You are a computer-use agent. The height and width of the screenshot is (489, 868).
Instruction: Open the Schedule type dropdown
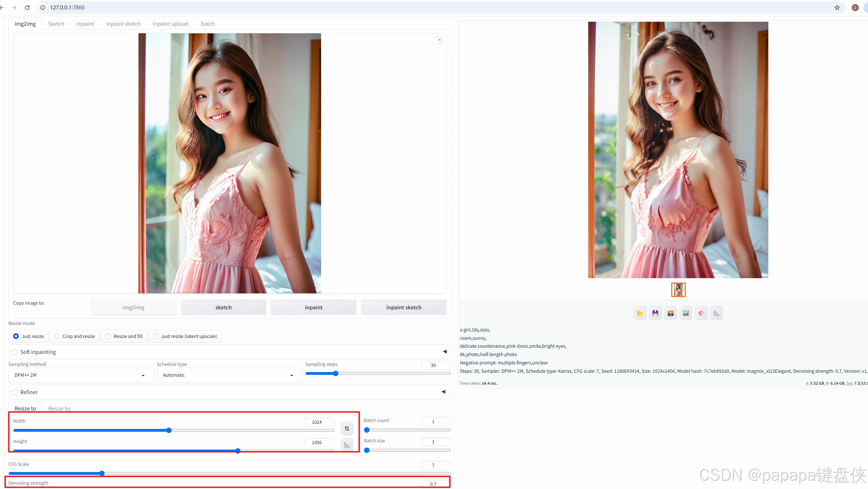(x=229, y=375)
